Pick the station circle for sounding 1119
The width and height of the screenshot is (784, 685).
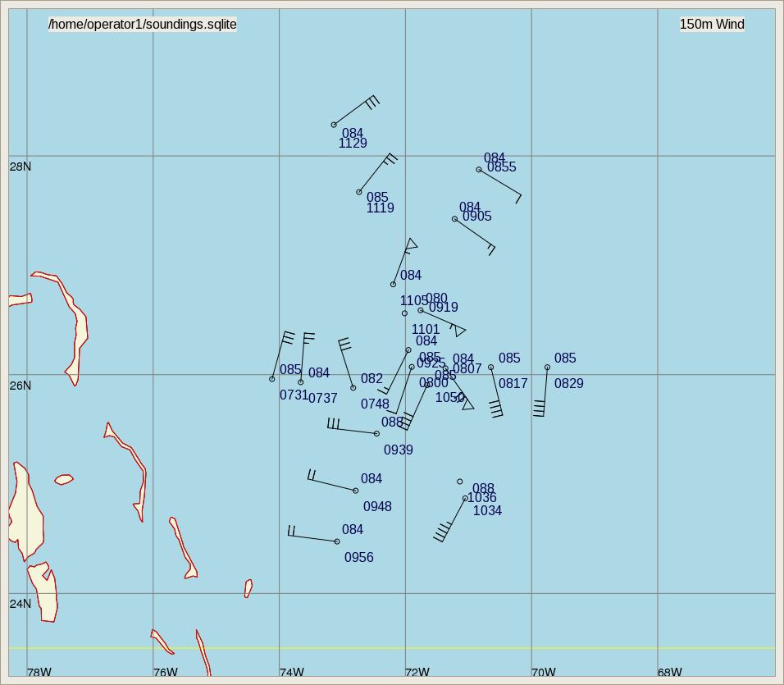coord(359,192)
